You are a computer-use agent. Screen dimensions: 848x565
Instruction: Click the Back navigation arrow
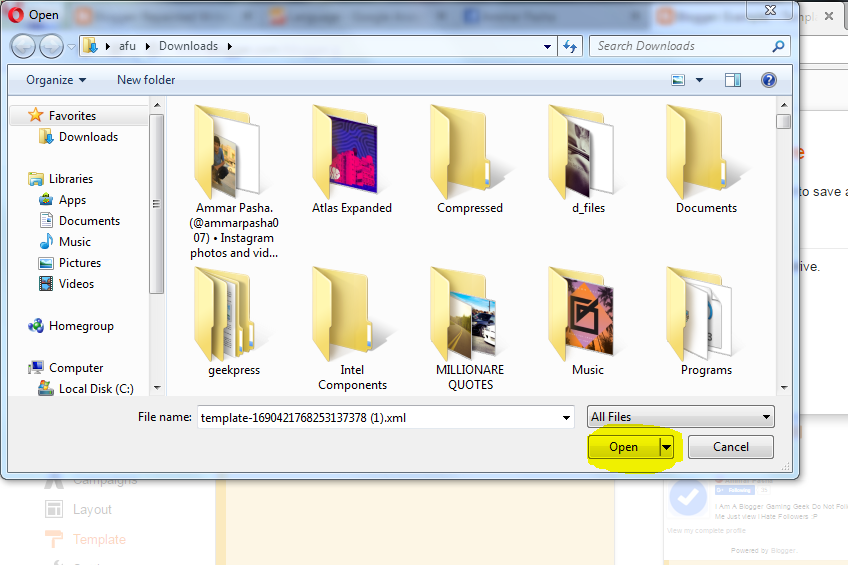(23, 46)
